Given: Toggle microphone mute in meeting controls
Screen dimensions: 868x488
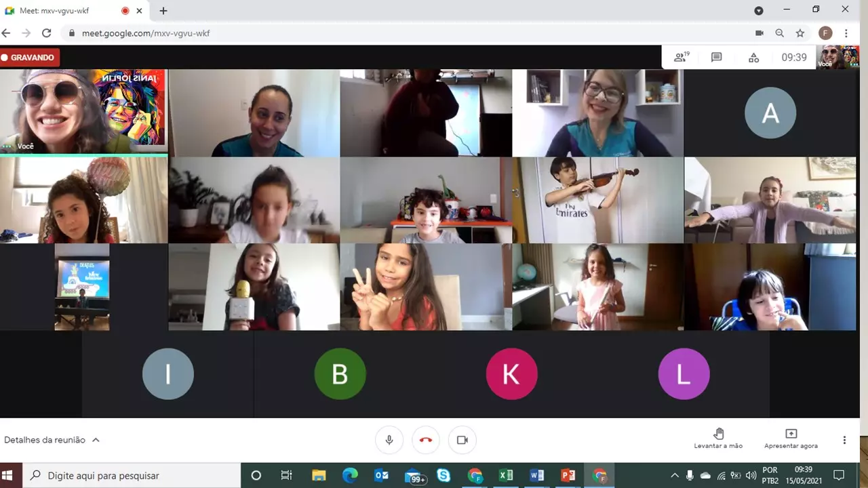Looking at the screenshot, I should click(x=389, y=440).
